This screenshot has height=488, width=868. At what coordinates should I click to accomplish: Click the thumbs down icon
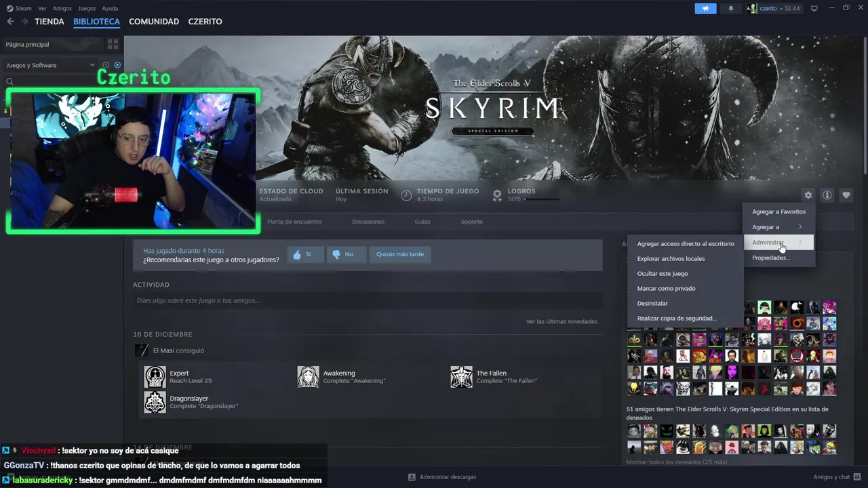336,255
